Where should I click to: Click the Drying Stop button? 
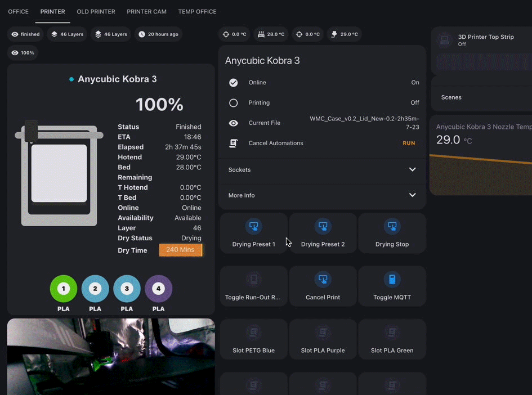[392, 234]
